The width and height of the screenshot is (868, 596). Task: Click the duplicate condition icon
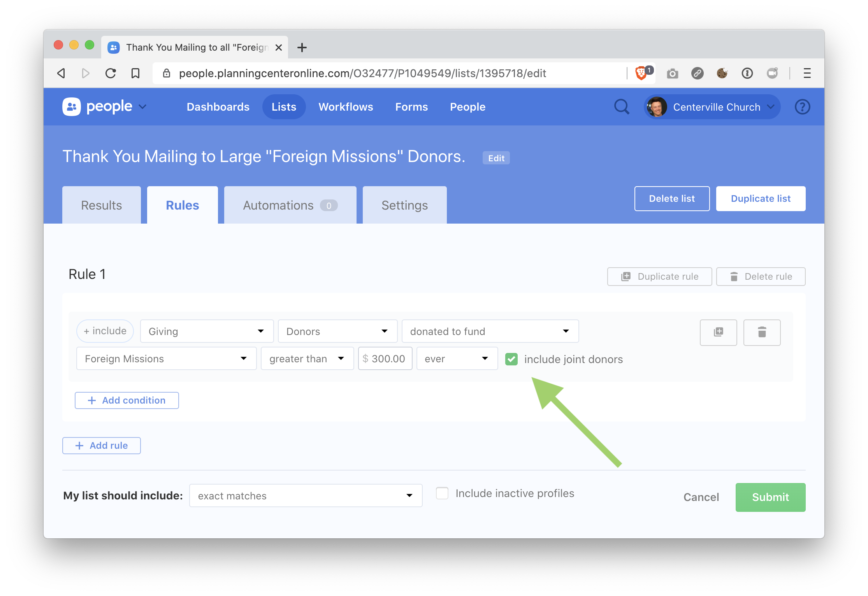tap(718, 332)
